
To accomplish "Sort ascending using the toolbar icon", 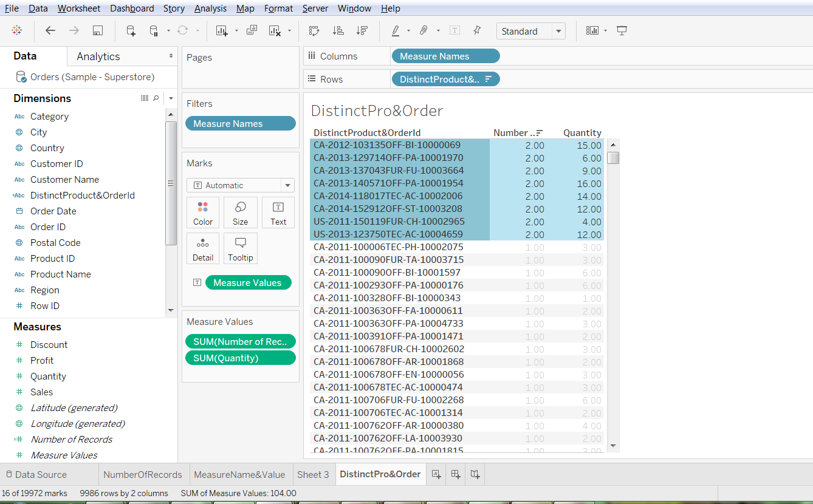I will (x=338, y=31).
